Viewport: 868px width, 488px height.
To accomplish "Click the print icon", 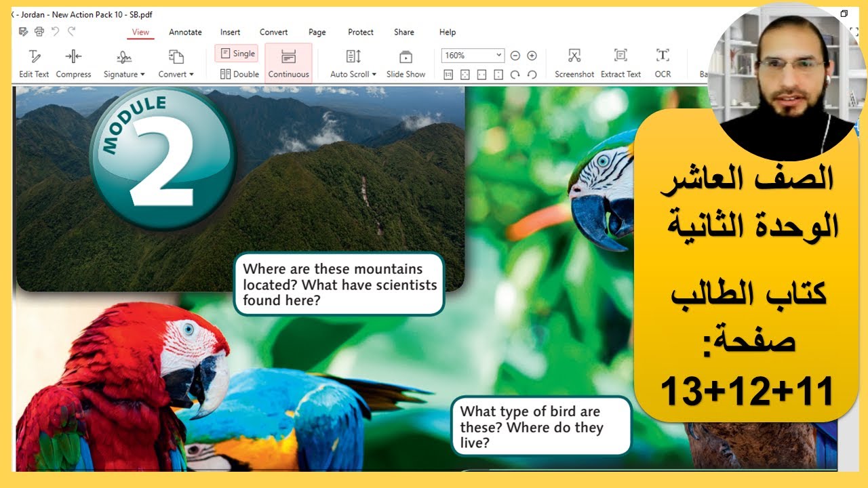I will click(x=39, y=32).
